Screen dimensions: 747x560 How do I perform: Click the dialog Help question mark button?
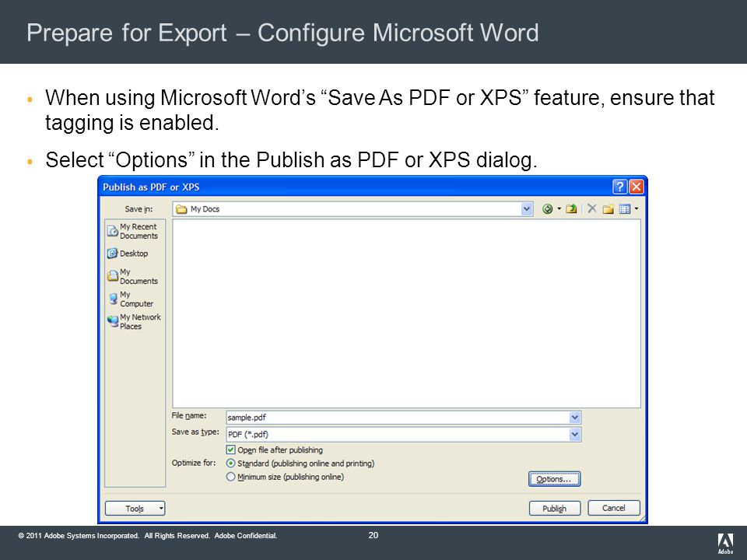[619, 187]
